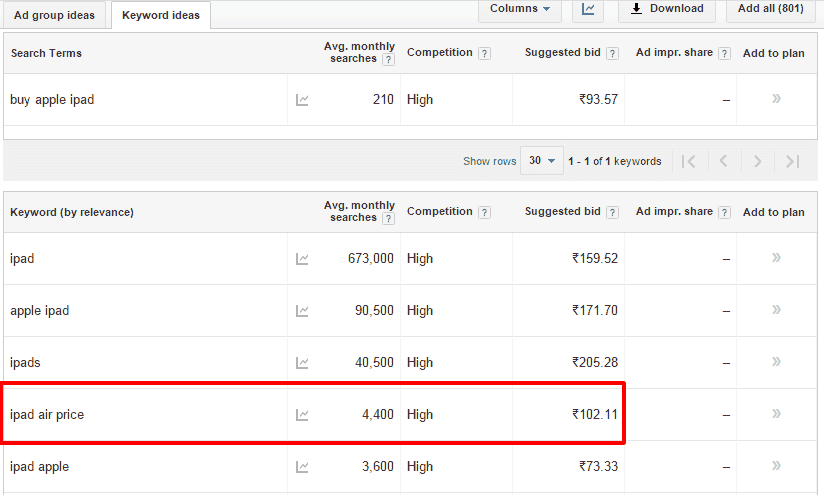Click the ₹73.33 suggested bid value
Image resolution: width=824 pixels, height=495 pixels.
(599, 467)
